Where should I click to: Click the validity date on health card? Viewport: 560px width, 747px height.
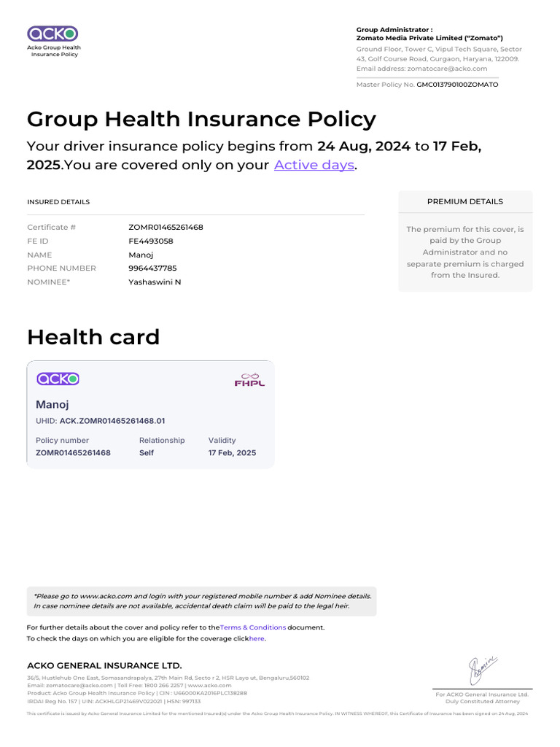pos(232,453)
